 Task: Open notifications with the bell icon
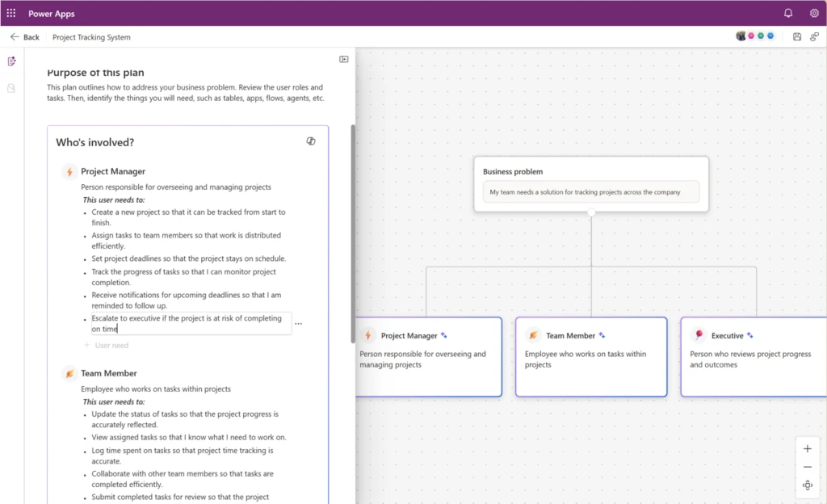point(787,13)
